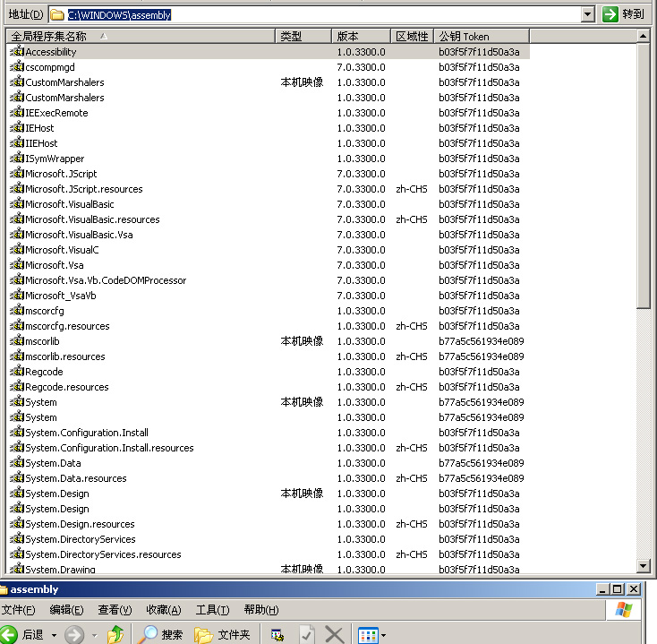Select Microsoft.JScript.resources row name
This screenshot has width=657, height=644.
click(84, 189)
